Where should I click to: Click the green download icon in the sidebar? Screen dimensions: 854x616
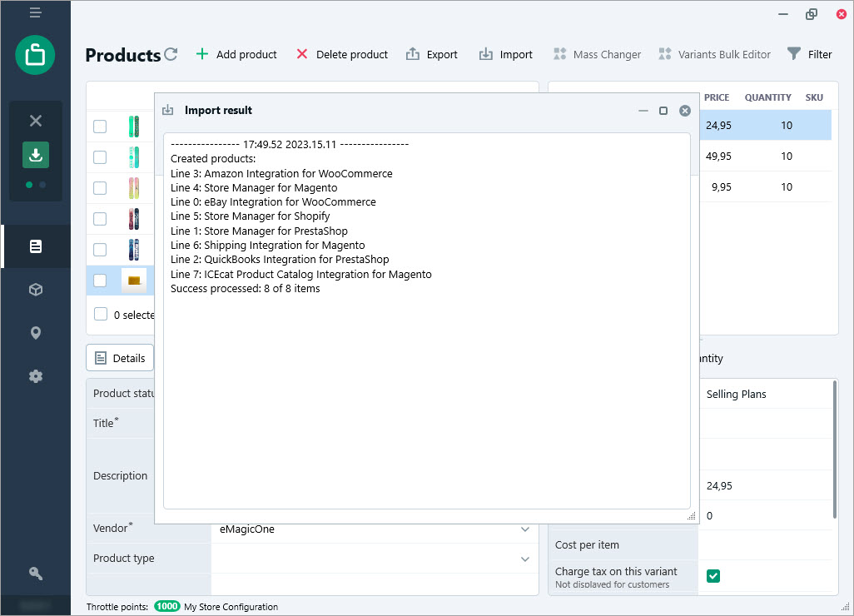coord(36,155)
